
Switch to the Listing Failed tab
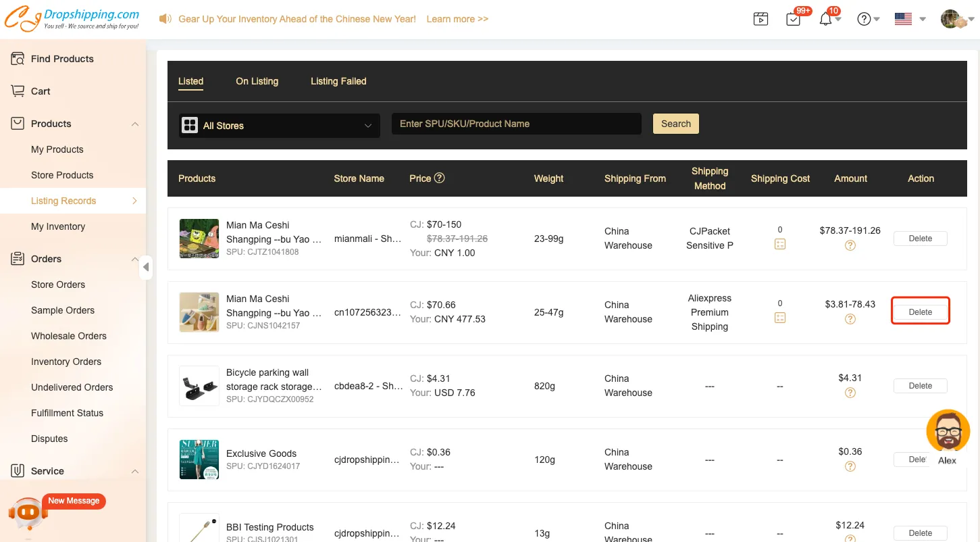(338, 81)
